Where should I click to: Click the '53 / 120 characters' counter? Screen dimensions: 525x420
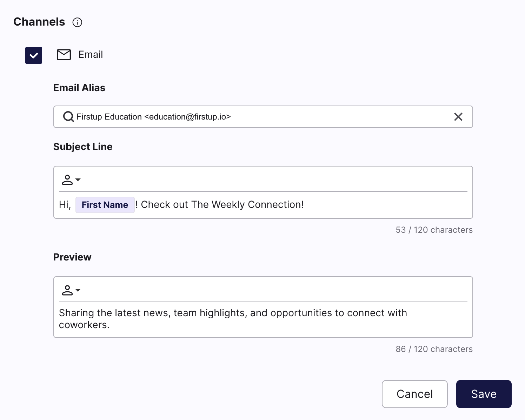tap(434, 230)
